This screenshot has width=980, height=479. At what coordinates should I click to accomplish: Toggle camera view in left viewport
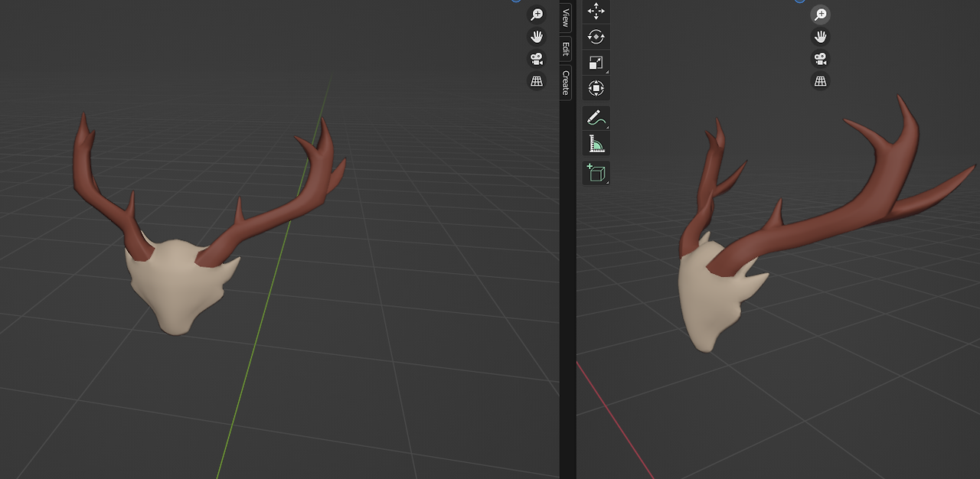[x=537, y=59]
